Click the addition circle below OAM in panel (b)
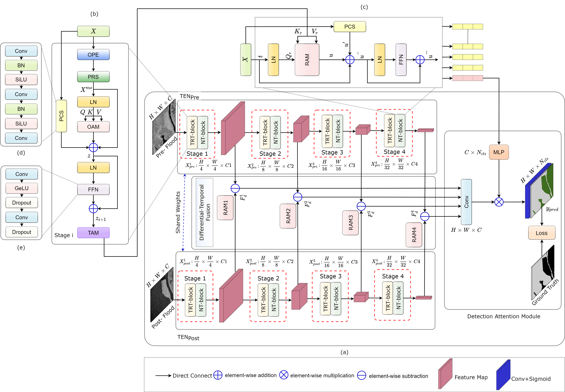 point(93,147)
